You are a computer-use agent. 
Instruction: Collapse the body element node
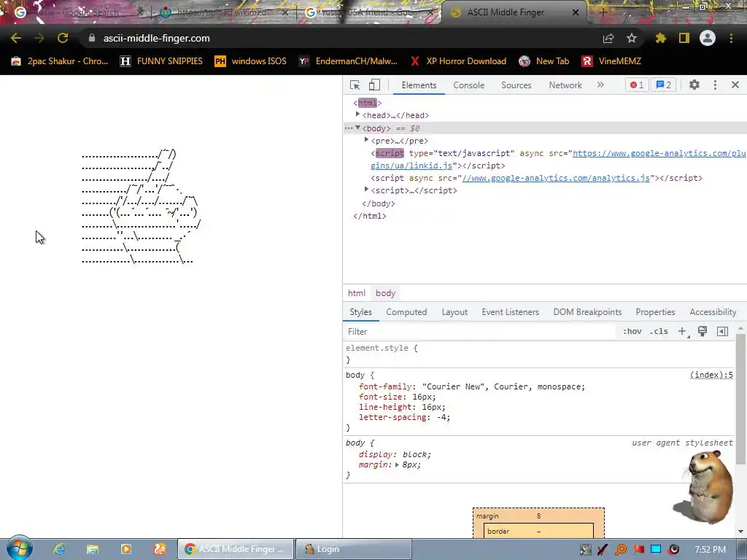(x=357, y=128)
